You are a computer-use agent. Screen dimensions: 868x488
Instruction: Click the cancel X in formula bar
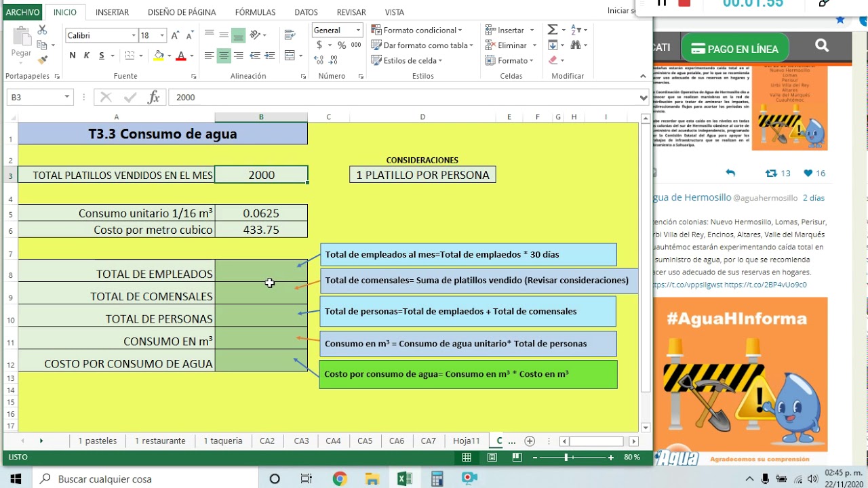[106, 98]
